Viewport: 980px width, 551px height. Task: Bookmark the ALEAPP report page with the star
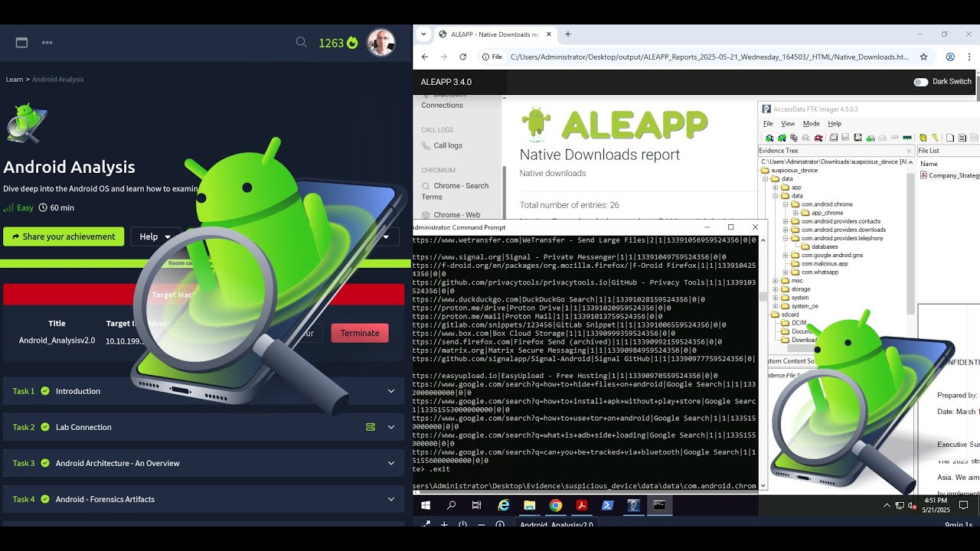pyautogui.click(x=923, y=57)
